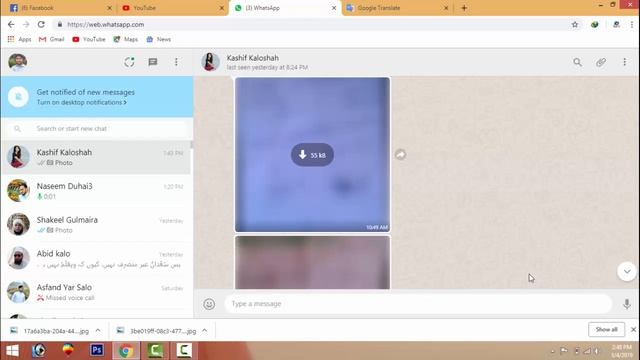Select the WhatsApp browser tab
This screenshot has width=640, height=360.
click(x=284, y=8)
